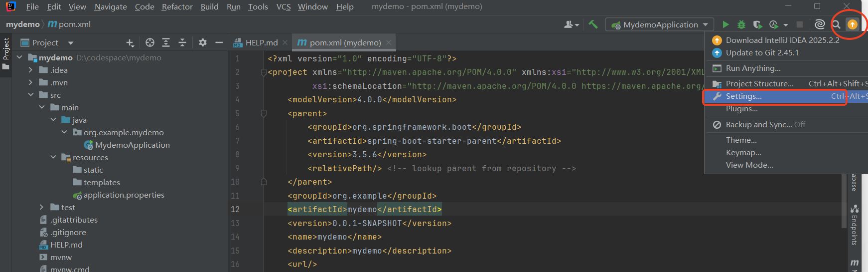Screen dimensions: 868x272
Task: Build the project with the hammer icon
Action: pos(593,24)
